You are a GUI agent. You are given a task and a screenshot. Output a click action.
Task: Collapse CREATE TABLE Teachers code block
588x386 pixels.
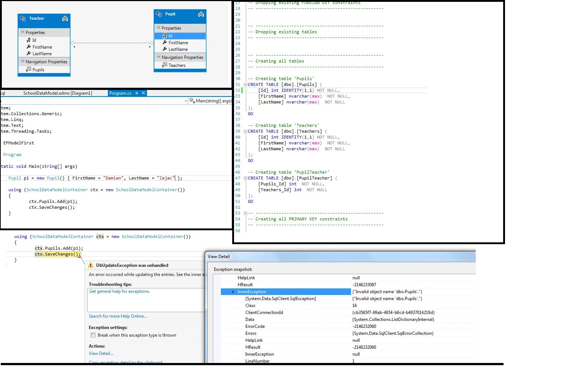245,131
